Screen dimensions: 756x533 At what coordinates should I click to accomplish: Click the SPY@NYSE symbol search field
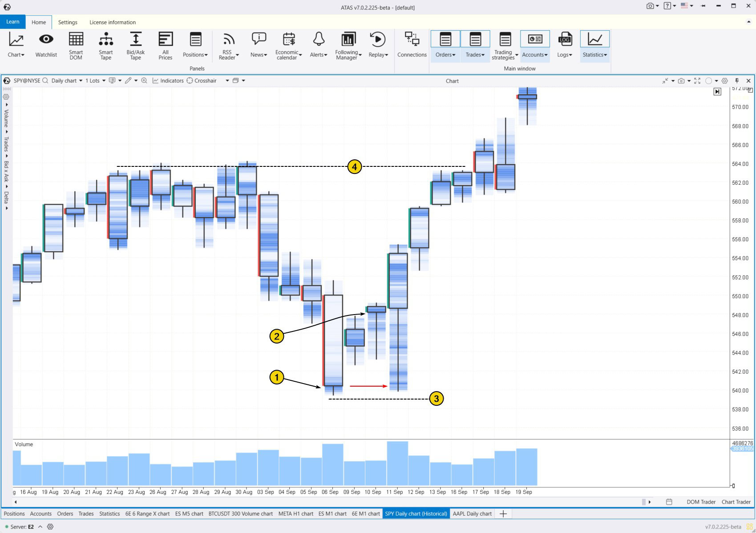pos(28,81)
